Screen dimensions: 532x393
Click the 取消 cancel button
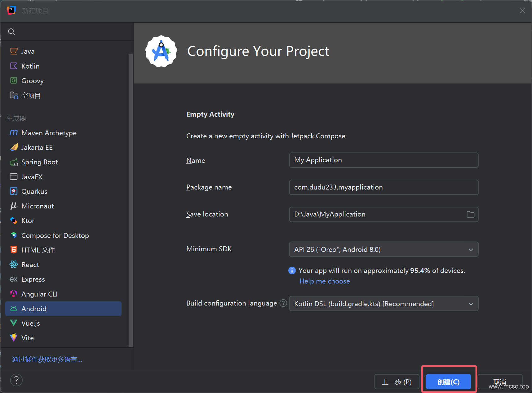500,382
